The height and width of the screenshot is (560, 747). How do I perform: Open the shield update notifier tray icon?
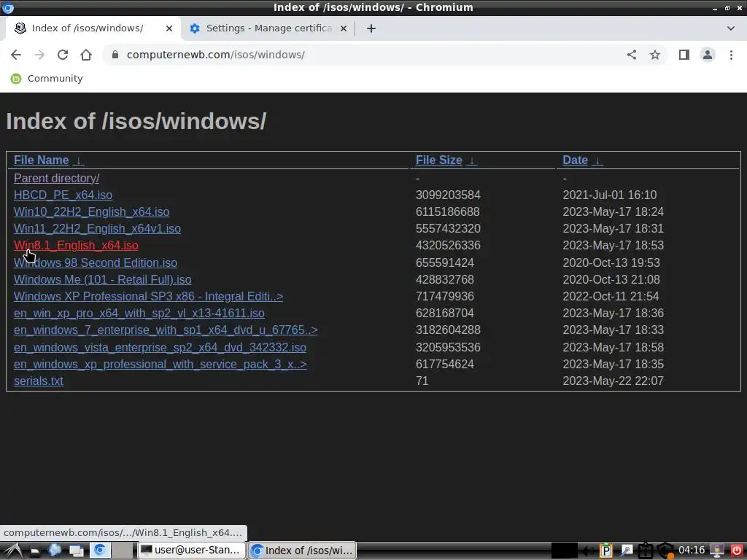pos(665,551)
